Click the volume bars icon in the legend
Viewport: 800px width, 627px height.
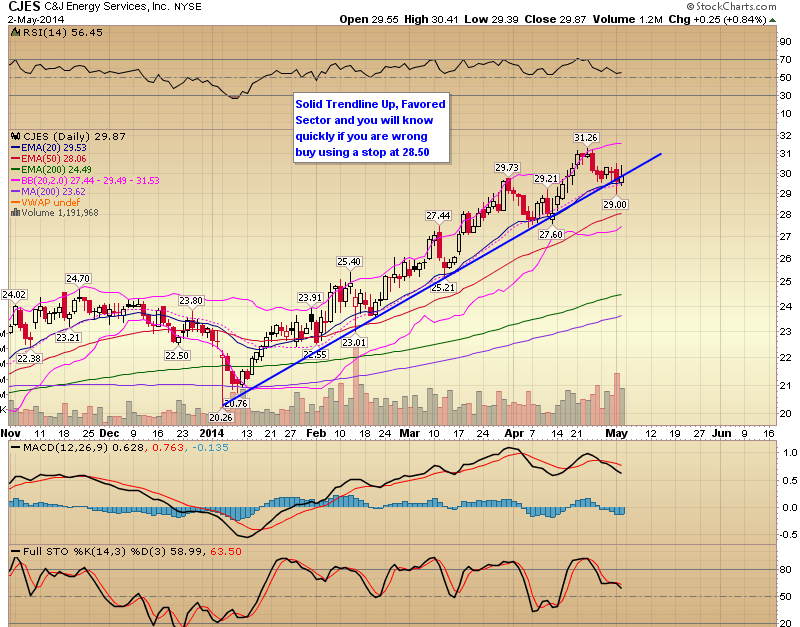click(15, 213)
